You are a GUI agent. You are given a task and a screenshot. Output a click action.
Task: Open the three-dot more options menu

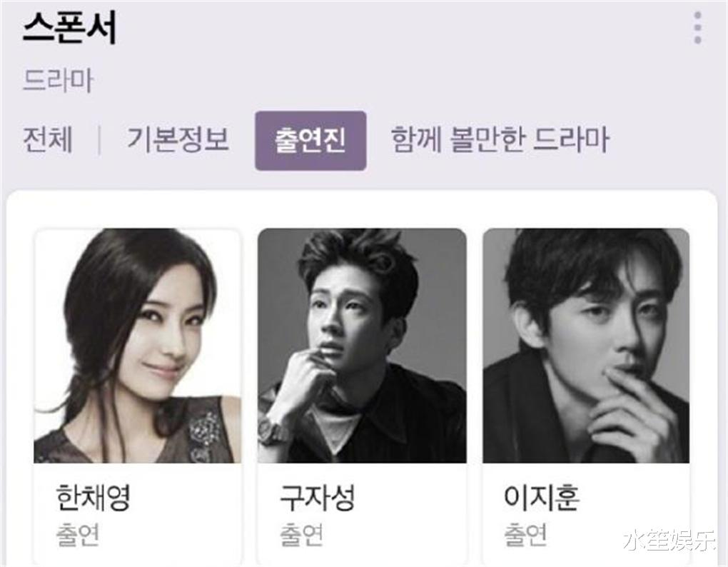pyautogui.click(x=697, y=28)
